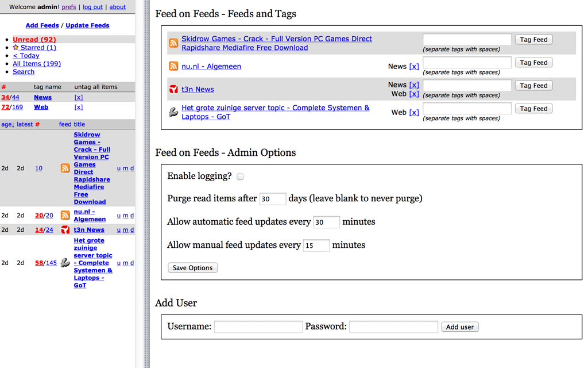588x368 pixels.
Task: Untag all items for the Web tag
Action: click(x=79, y=107)
